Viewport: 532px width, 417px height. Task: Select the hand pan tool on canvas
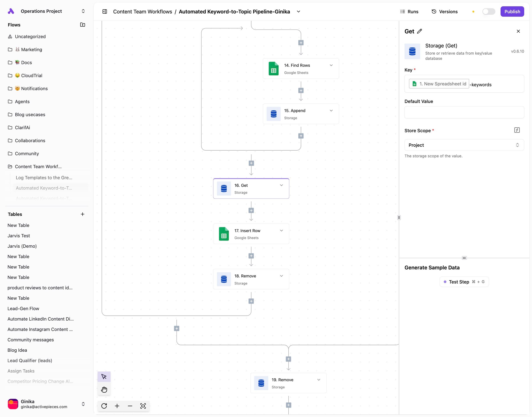click(104, 389)
